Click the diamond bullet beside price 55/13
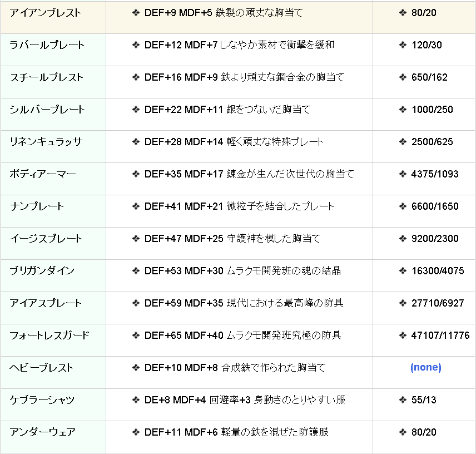476x454 pixels. point(403,400)
